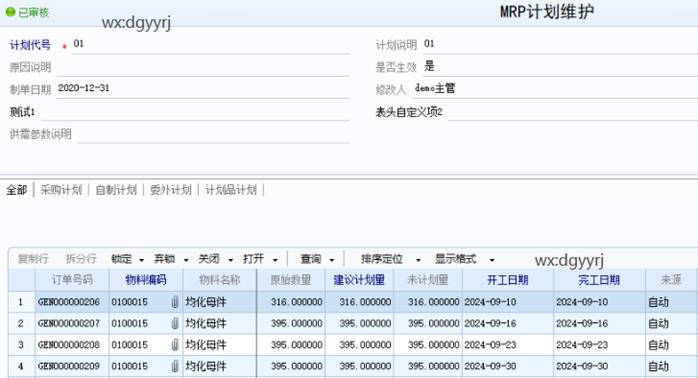
Task: Open the 打开 dropdown arrow
Action: click(275, 260)
